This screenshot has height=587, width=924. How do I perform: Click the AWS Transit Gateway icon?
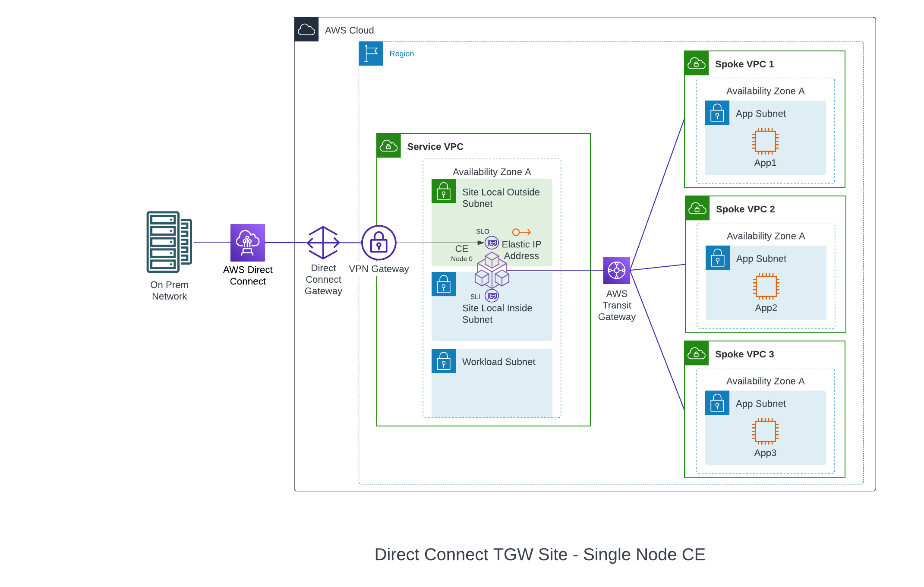pos(617,270)
